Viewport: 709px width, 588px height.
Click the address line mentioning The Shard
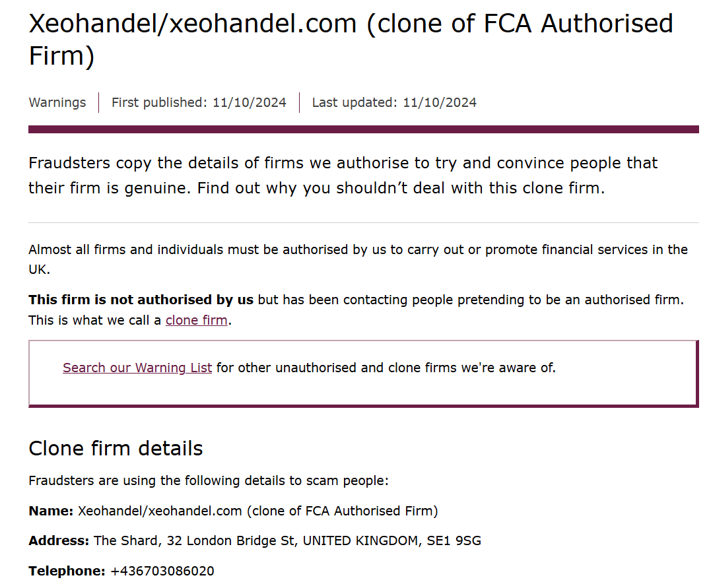tap(255, 540)
